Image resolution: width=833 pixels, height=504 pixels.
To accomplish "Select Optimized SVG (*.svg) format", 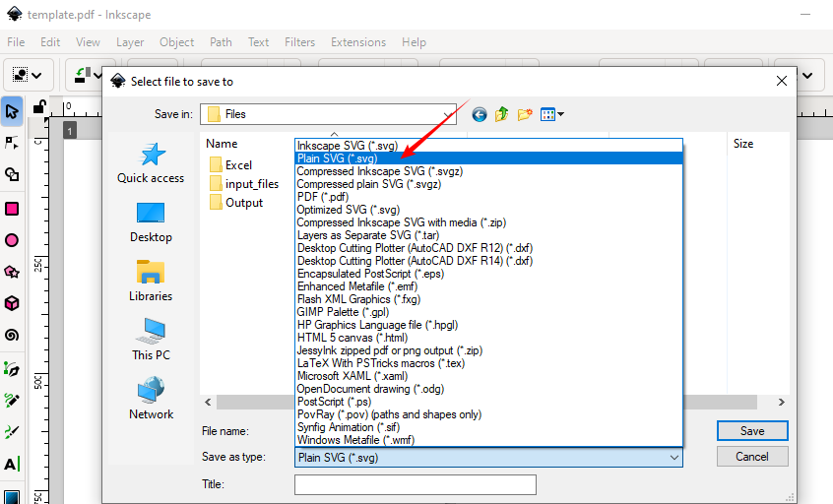I will (348, 210).
